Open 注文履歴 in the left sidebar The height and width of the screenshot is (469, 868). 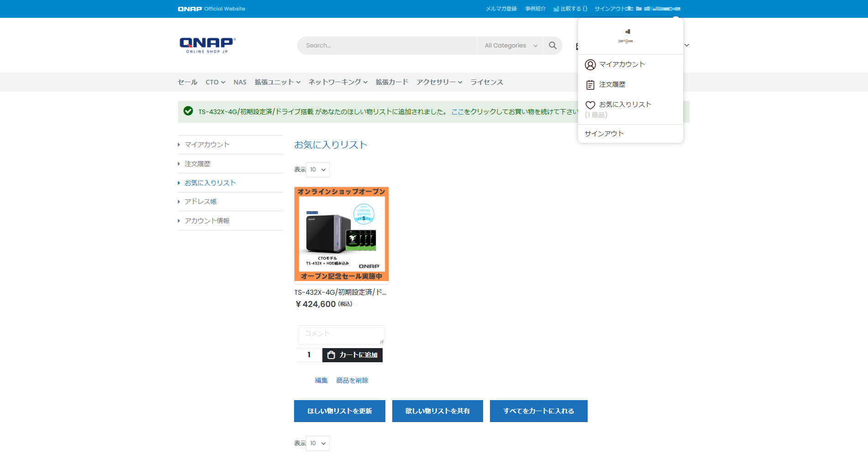coord(197,164)
